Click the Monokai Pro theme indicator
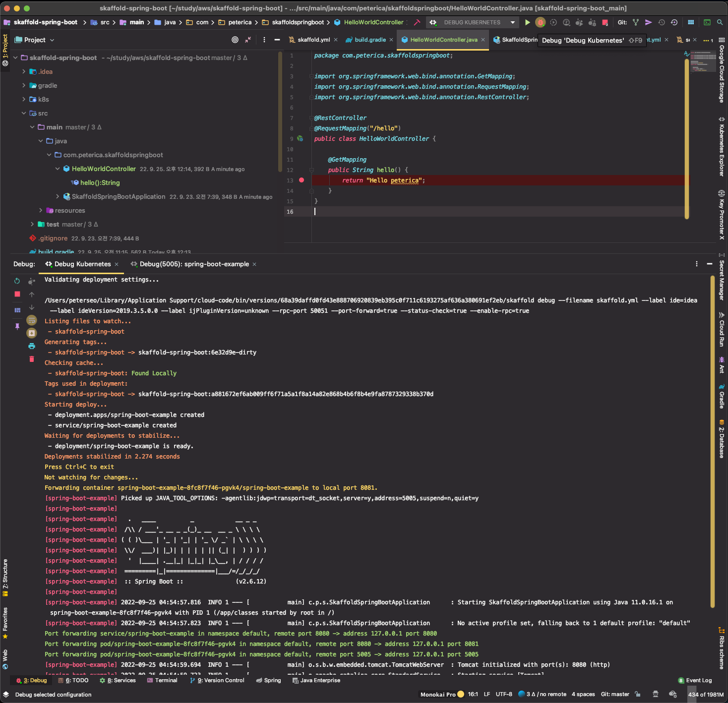 [442, 695]
